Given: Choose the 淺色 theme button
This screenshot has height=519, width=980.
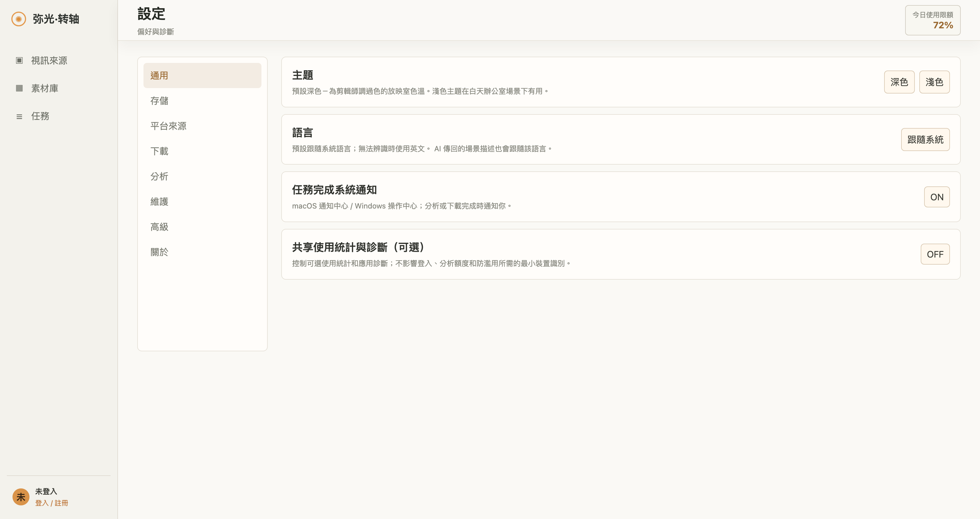Looking at the screenshot, I should pos(934,82).
